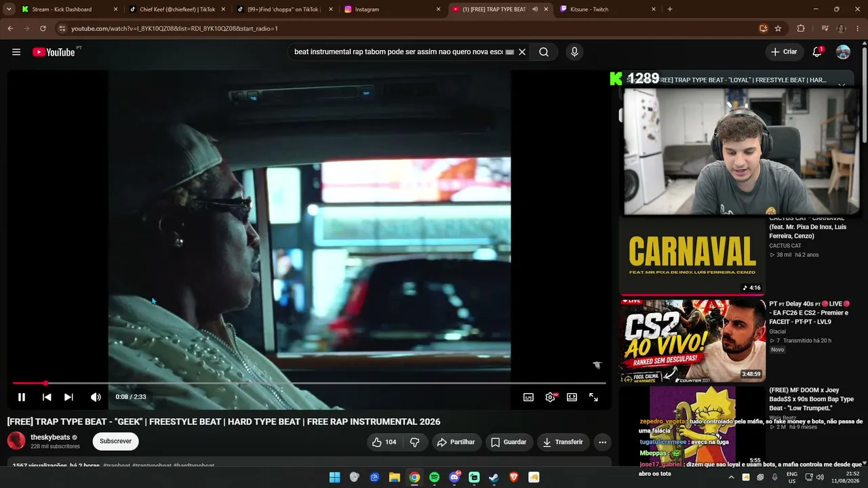Toggle theater mode on the player
This screenshot has height=488, width=868.
point(572,397)
